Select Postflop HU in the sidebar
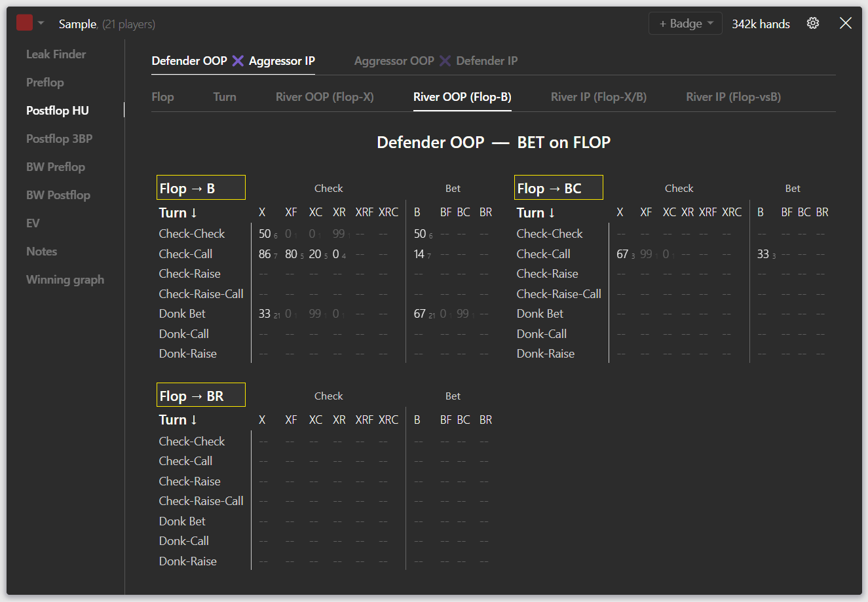 click(x=58, y=111)
